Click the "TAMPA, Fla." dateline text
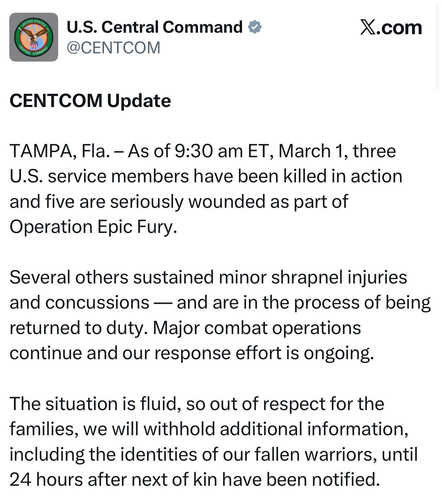This screenshot has width=442, height=504. 59,151
